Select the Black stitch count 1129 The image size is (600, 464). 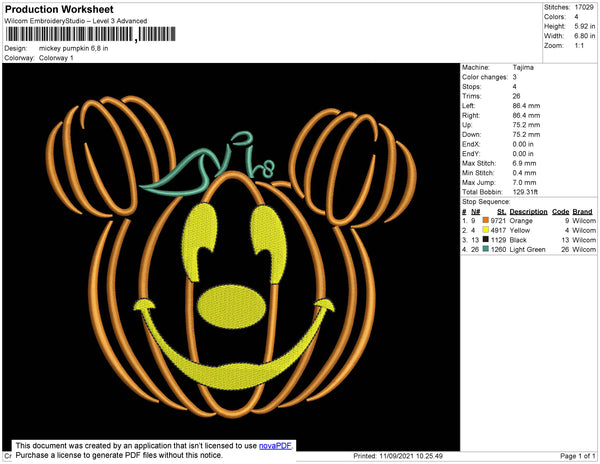pos(498,240)
